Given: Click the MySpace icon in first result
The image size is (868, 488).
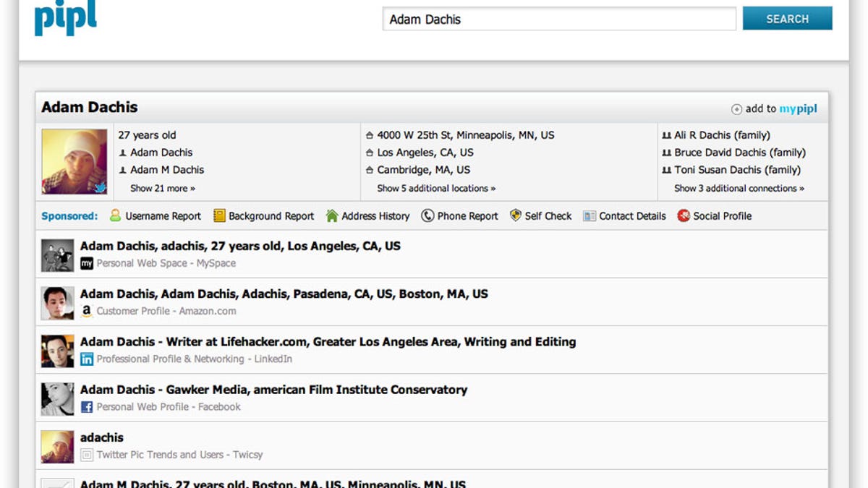Looking at the screenshot, I should pos(87,264).
